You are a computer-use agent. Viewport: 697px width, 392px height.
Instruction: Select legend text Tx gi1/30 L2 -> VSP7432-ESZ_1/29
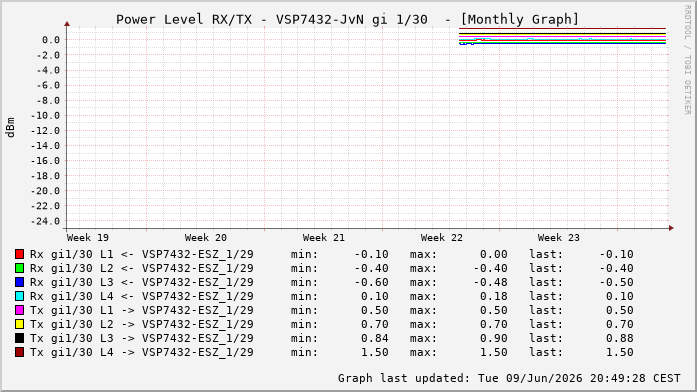tap(142, 324)
